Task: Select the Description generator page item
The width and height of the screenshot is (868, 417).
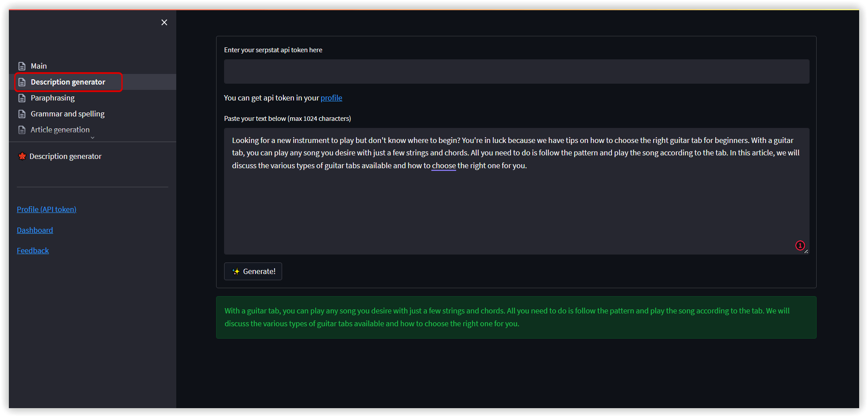Action: click(x=68, y=82)
